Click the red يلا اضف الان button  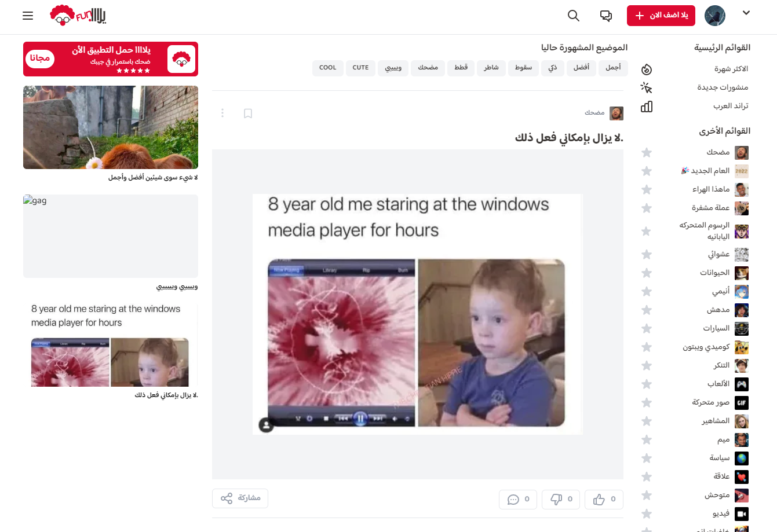click(x=661, y=16)
